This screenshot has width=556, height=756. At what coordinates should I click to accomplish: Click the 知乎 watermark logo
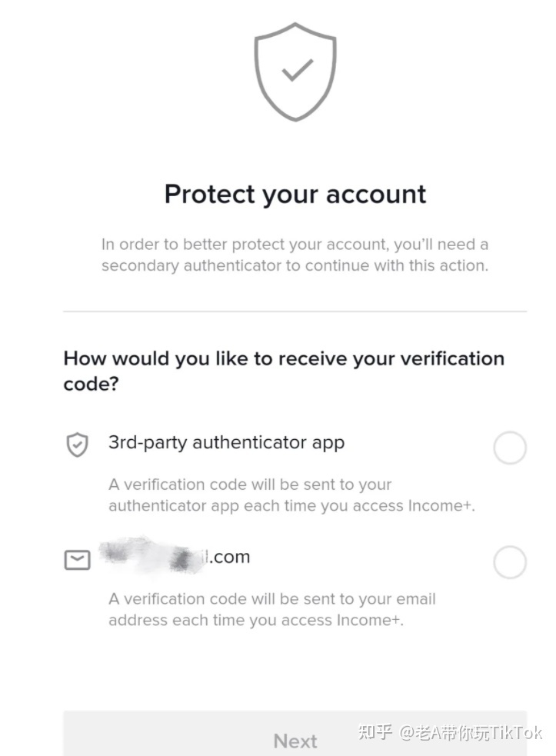tap(375, 731)
